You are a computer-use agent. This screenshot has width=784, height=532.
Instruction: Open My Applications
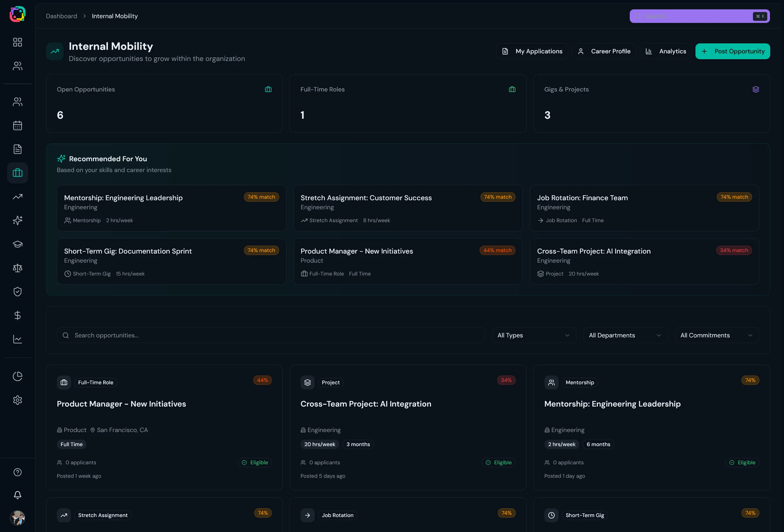532,51
